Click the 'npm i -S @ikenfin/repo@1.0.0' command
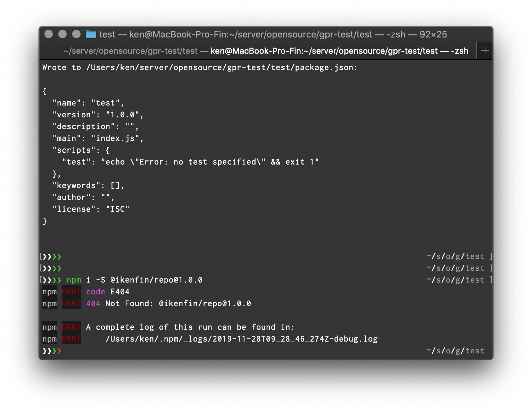This screenshot has width=532, height=411. point(134,280)
